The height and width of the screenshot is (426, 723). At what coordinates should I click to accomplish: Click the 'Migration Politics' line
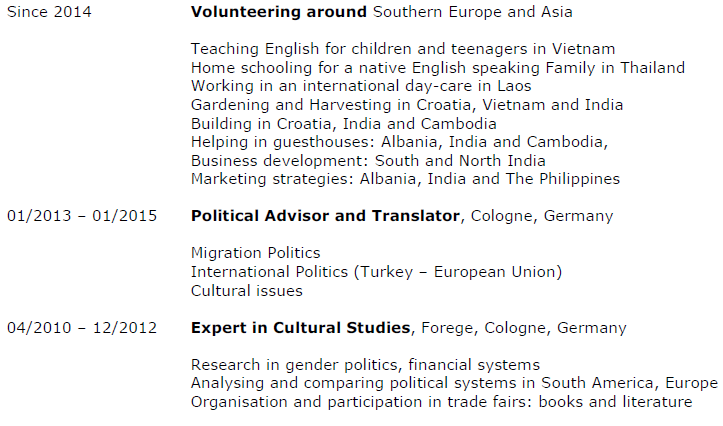[x=255, y=254]
